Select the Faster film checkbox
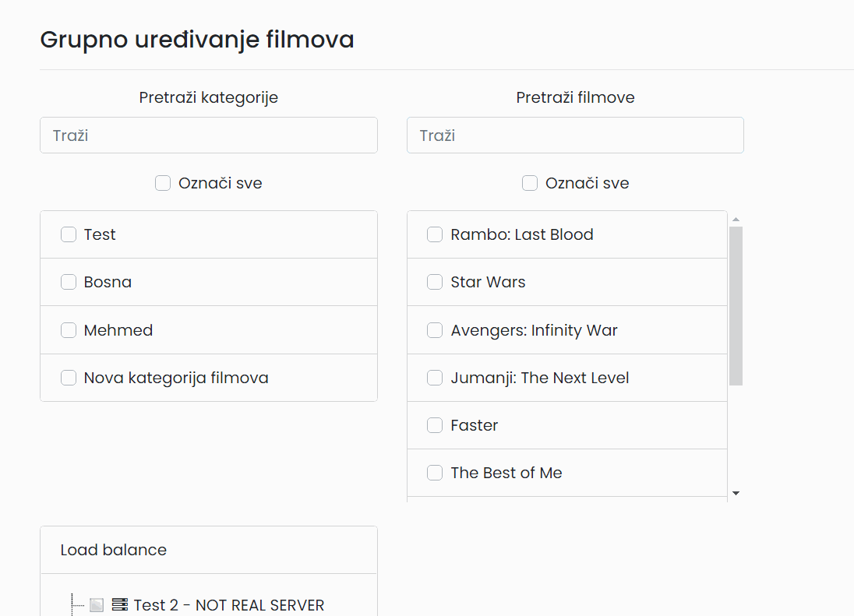 point(435,425)
